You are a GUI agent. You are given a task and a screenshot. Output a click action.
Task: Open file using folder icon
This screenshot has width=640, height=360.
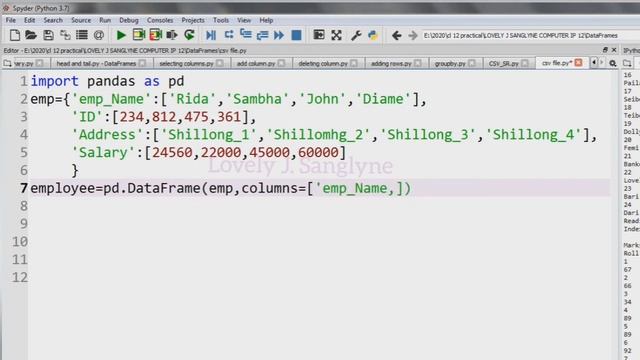(x=31, y=35)
